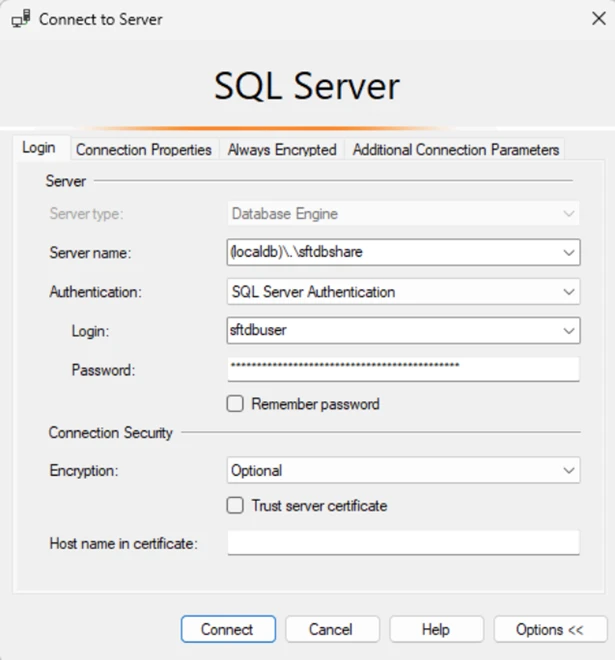The image size is (615, 660).
Task: Open Help for the connection dialog
Action: [x=435, y=629]
